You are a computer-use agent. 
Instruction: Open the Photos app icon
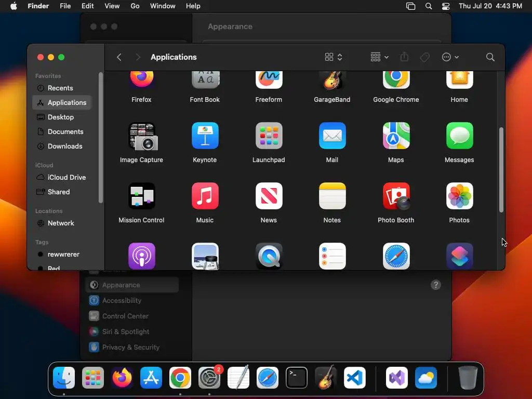pos(459,196)
